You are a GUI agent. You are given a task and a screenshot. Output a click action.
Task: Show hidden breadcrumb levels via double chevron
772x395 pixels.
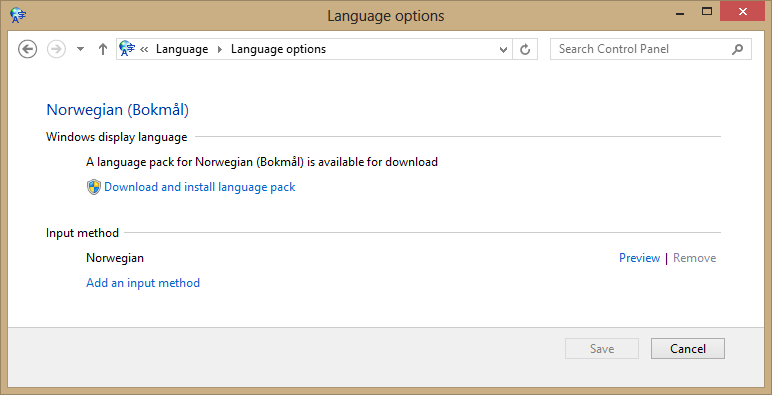pos(144,49)
